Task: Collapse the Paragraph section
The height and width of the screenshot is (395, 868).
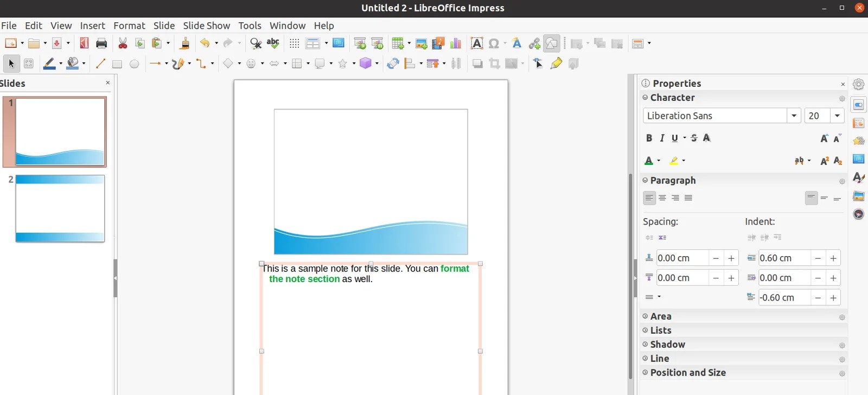Action: point(646,180)
